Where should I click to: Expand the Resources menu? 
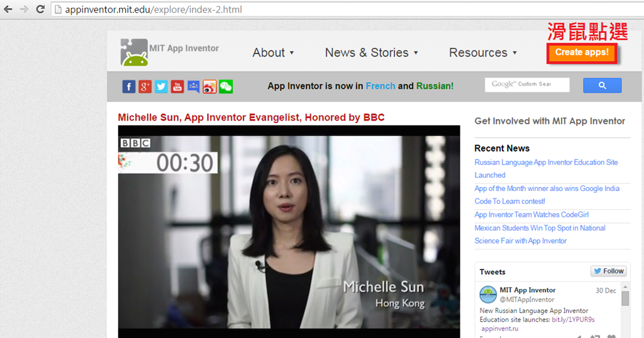[482, 53]
